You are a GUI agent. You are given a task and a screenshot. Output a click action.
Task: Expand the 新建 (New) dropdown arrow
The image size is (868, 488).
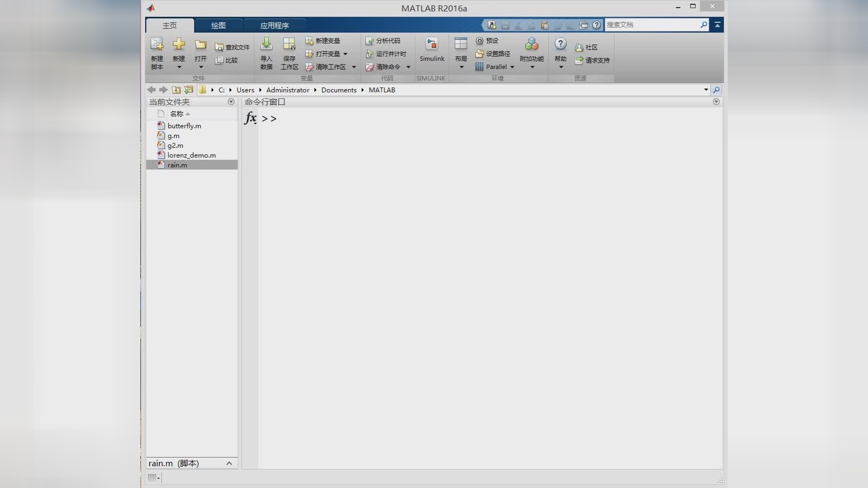pos(179,67)
